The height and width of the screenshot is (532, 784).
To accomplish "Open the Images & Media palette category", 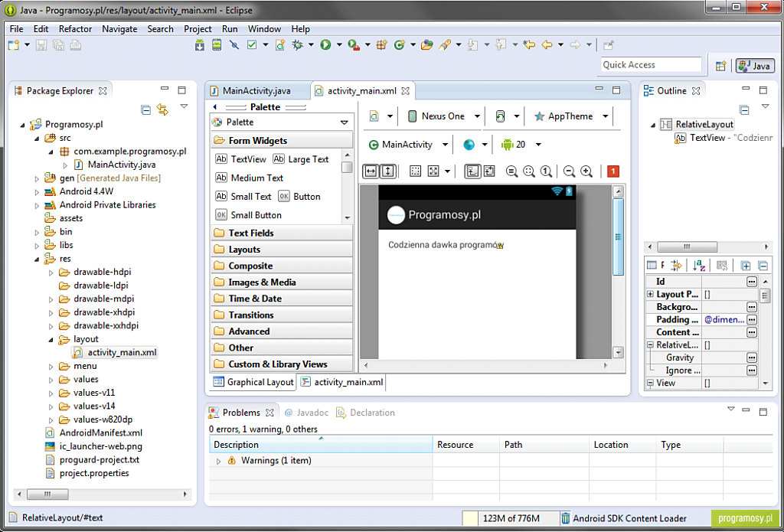I will point(282,282).
